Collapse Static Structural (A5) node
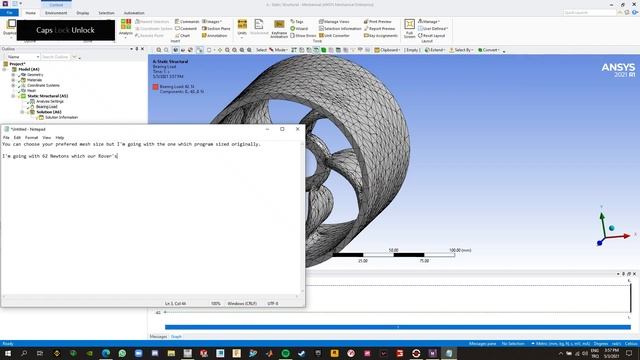This screenshot has height=360, width=640. tap(13, 96)
